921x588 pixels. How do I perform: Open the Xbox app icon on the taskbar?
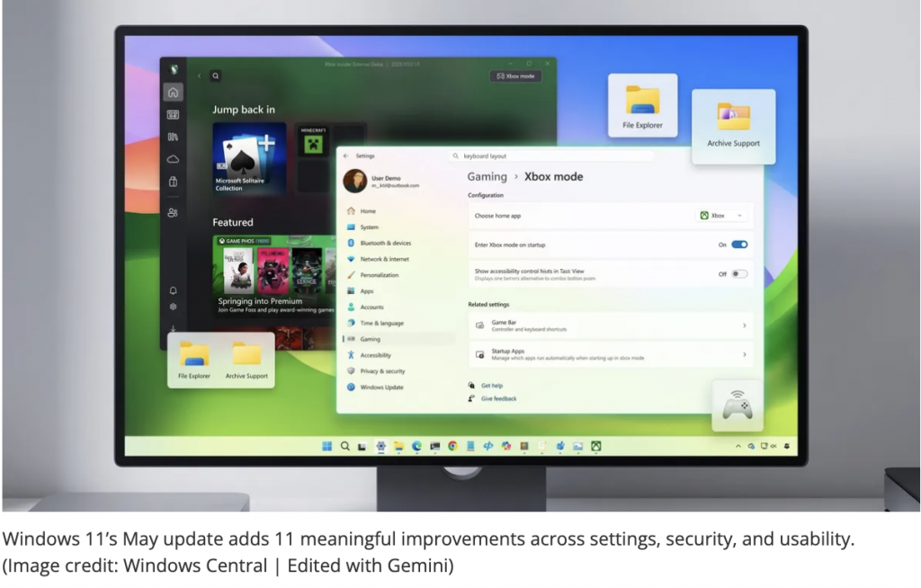point(596,447)
